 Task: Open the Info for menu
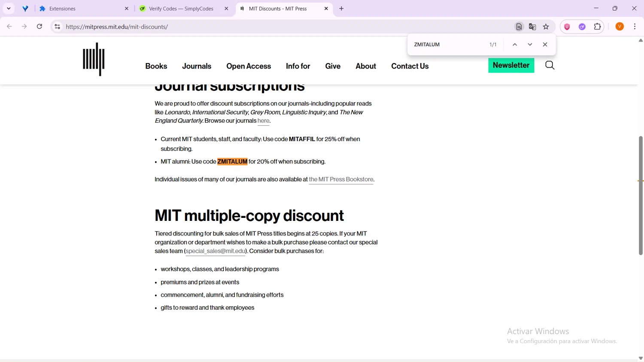coord(298,66)
